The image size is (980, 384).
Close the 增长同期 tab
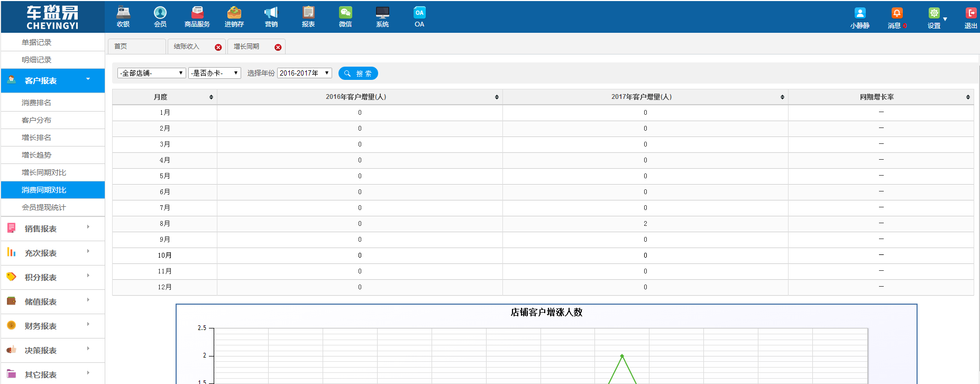tap(278, 47)
